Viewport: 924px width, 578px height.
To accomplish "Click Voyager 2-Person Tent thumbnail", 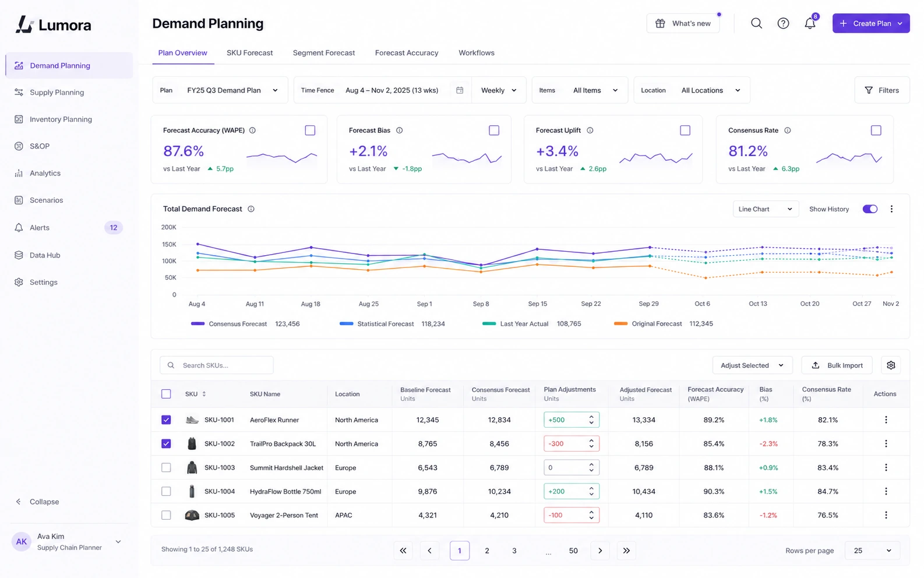I will 192,516.
